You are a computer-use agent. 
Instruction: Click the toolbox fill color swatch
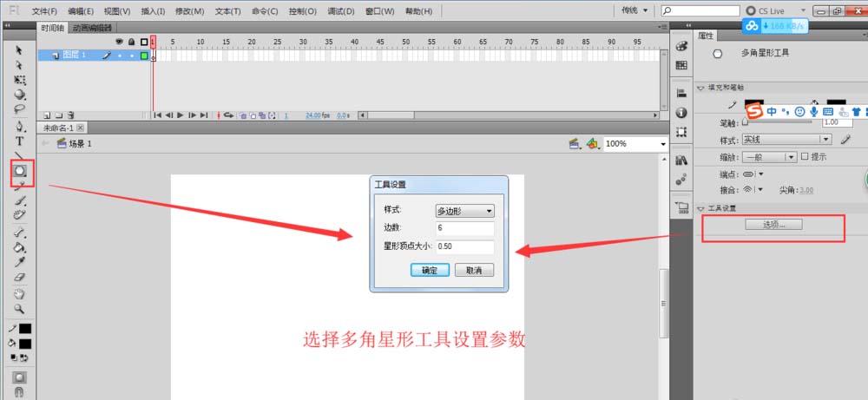tap(25, 344)
